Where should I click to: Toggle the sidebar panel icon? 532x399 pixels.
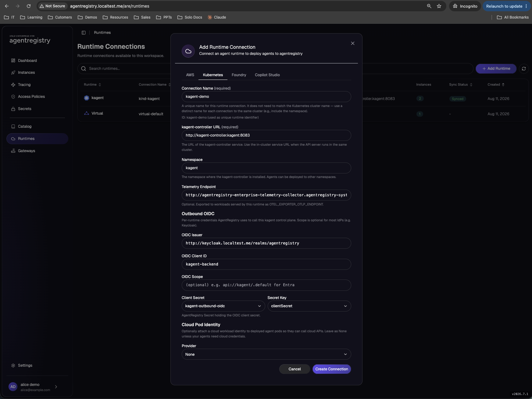(84, 33)
